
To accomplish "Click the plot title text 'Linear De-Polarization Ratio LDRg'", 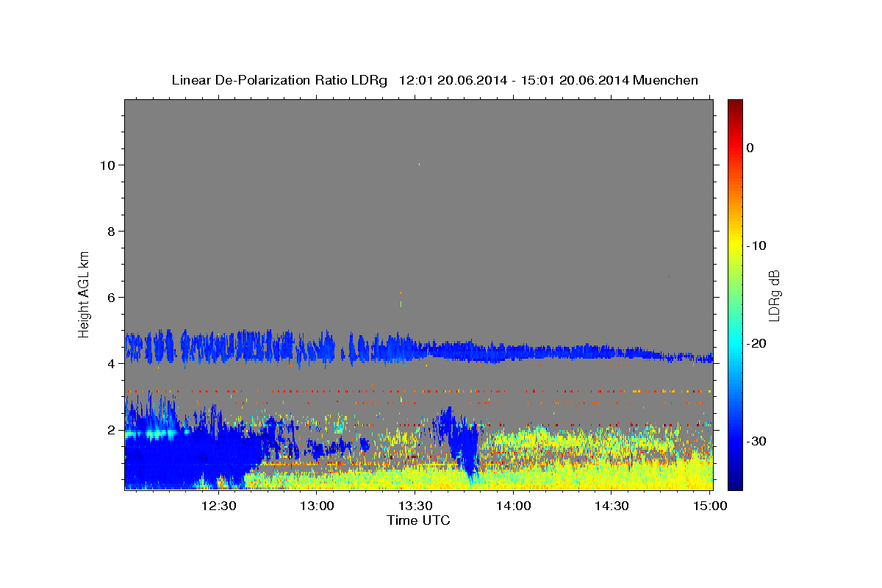I will coord(279,80).
